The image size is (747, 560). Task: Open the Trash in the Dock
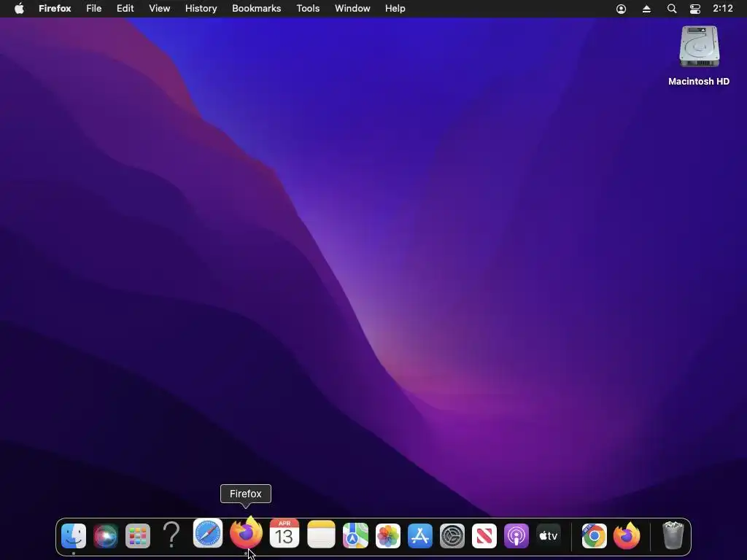(x=673, y=535)
